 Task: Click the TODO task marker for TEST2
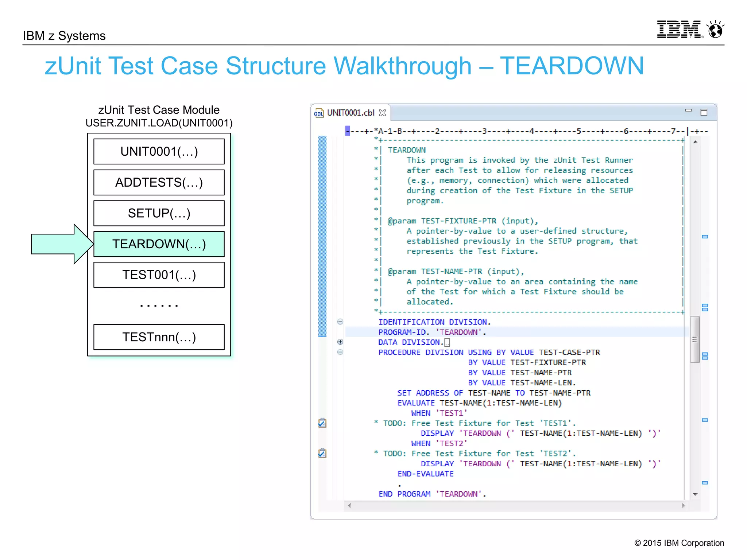322,453
